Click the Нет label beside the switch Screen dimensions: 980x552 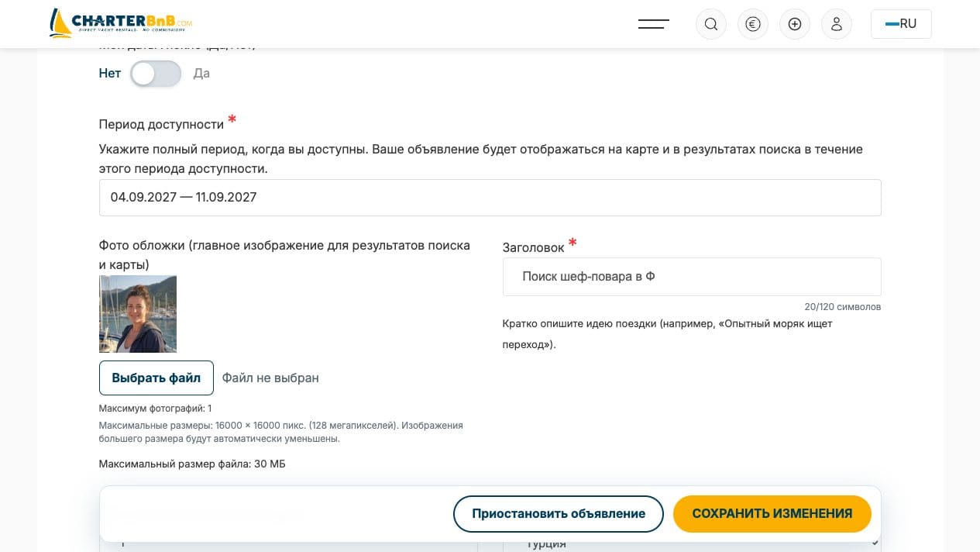[110, 74]
